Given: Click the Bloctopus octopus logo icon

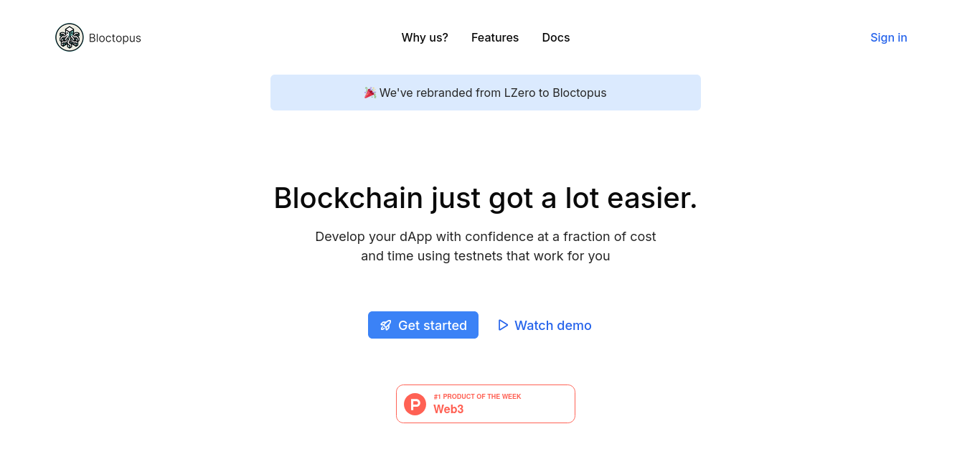Looking at the screenshot, I should coord(70,37).
